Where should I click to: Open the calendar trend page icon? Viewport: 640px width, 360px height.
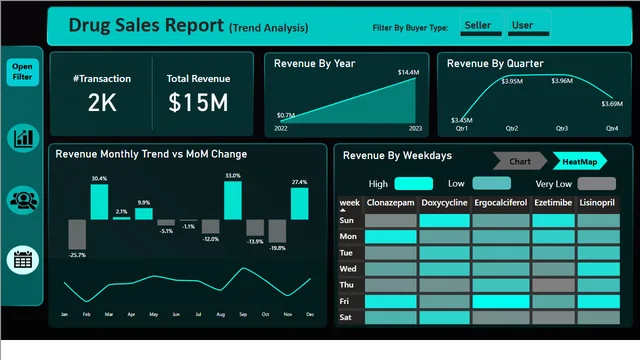pos(23,260)
